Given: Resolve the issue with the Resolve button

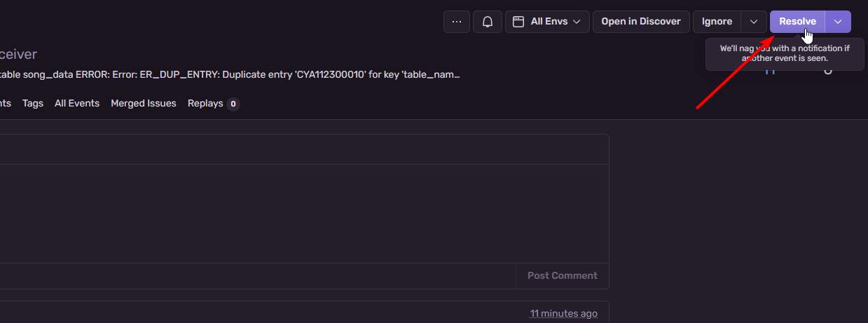Looking at the screenshot, I should [x=797, y=22].
